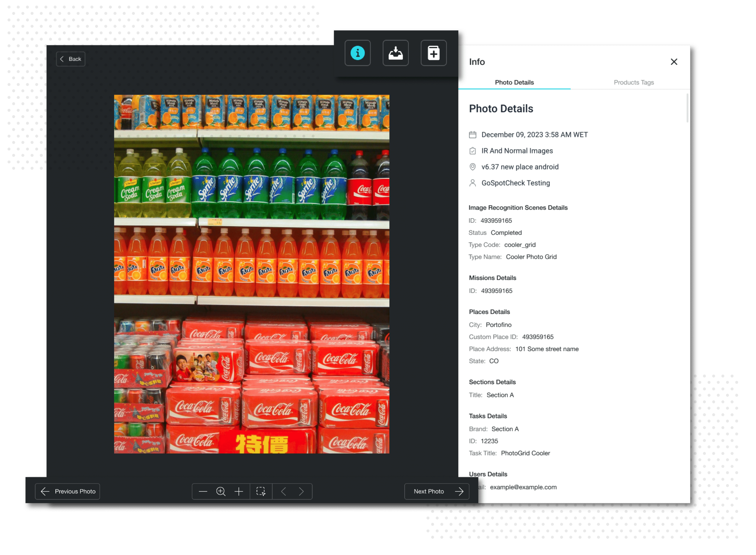Select the Brand value 'Section A'
The image size is (756, 555).
[505, 429]
